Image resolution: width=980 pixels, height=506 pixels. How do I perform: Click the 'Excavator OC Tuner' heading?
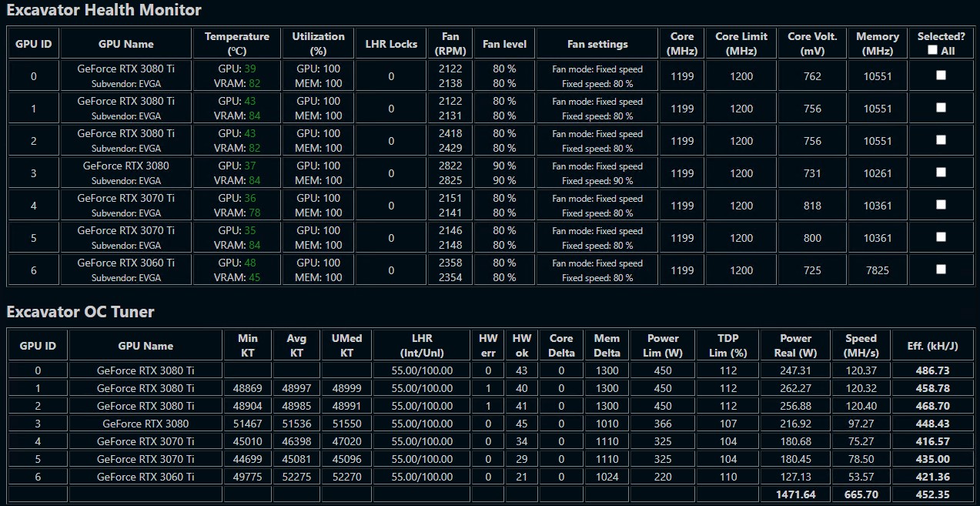point(80,312)
